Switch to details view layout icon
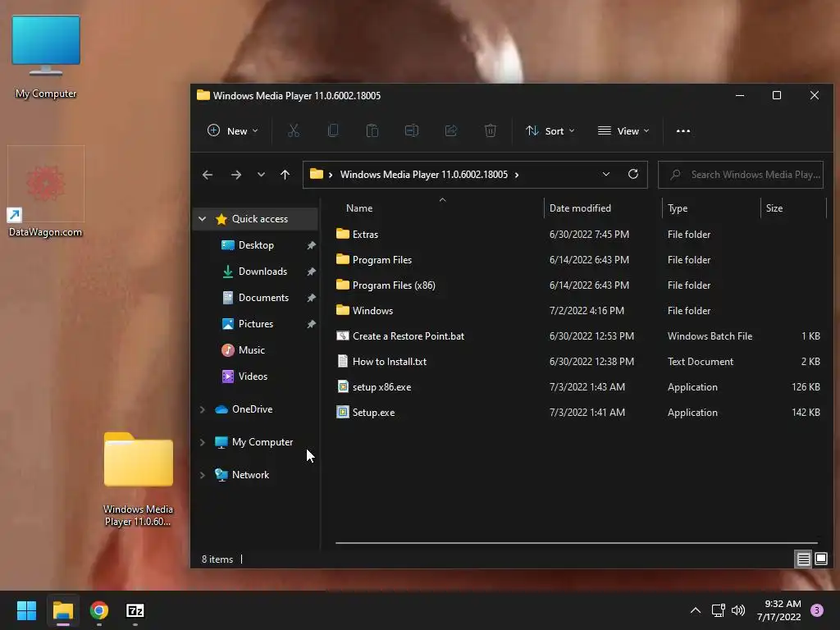 coord(804,559)
